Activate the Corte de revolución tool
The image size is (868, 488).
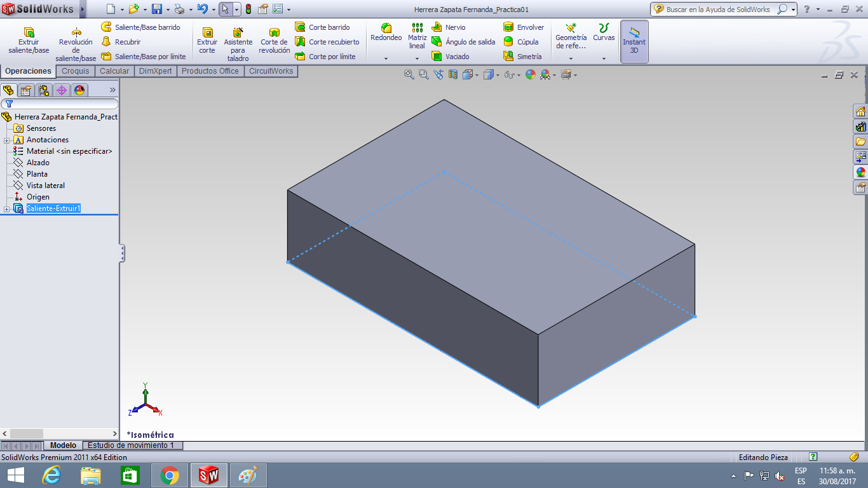[273, 41]
